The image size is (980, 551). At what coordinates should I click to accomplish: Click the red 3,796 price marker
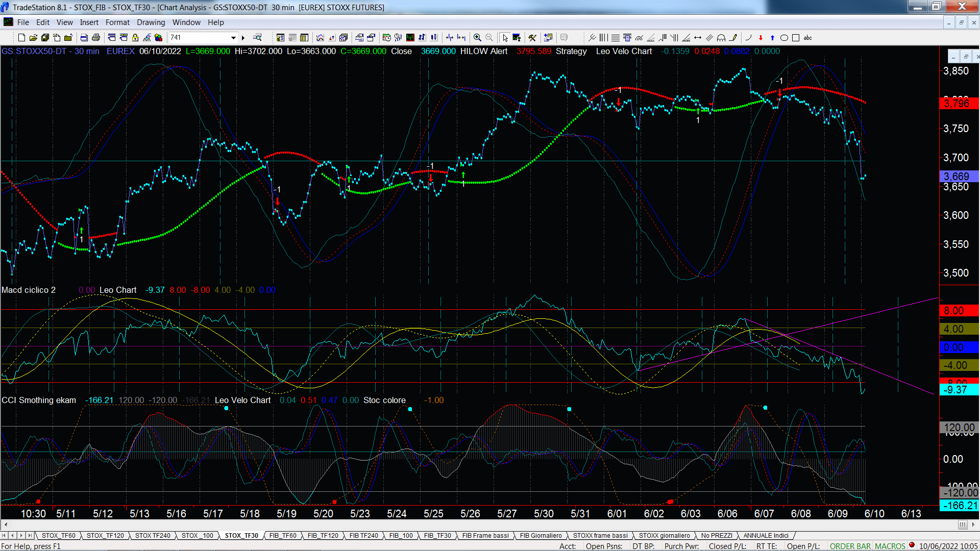point(959,104)
